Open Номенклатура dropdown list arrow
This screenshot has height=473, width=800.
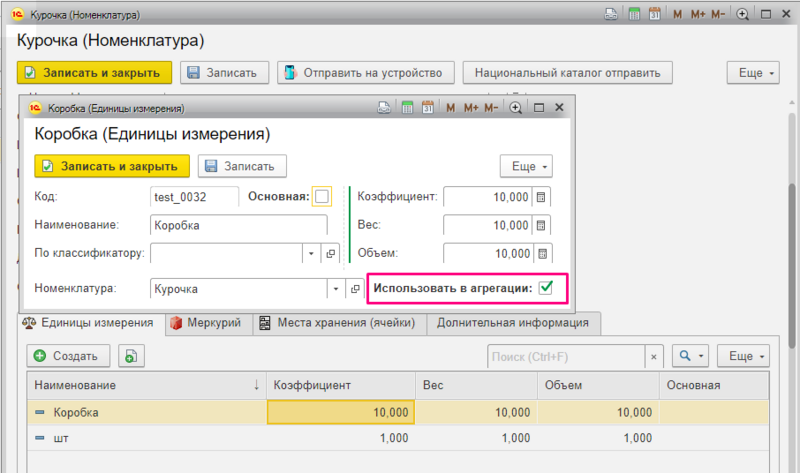click(336, 289)
